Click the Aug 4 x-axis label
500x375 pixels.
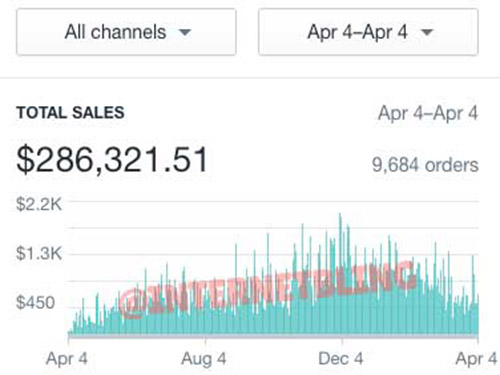coord(204,359)
